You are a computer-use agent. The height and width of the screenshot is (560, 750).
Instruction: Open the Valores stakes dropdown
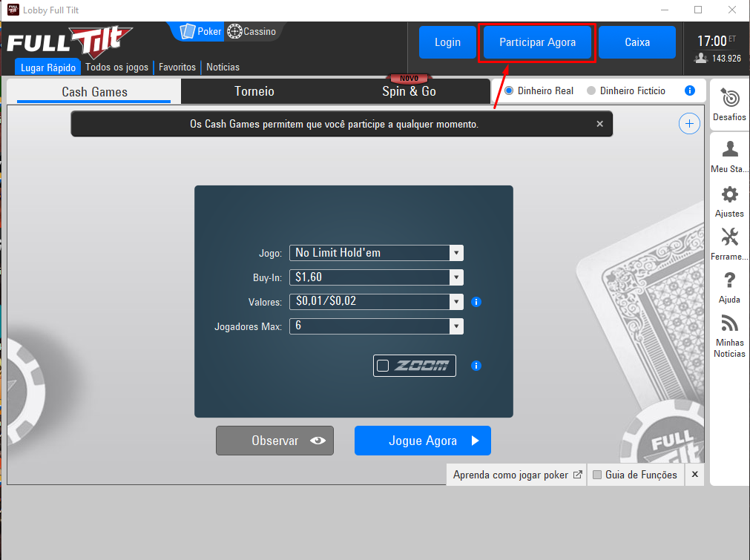[376, 302]
